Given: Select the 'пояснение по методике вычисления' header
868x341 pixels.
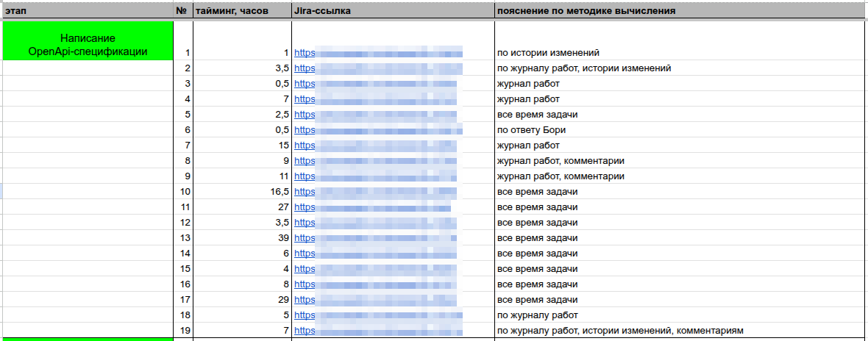Looking at the screenshot, I should coord(681,10).
